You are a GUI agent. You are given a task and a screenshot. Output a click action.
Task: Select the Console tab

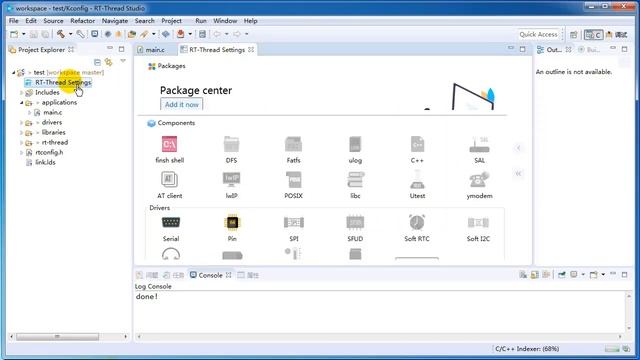point(210,275)
